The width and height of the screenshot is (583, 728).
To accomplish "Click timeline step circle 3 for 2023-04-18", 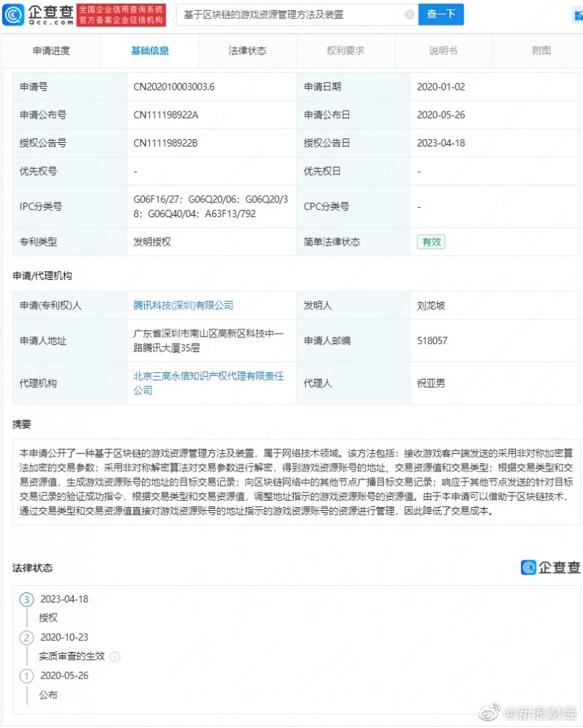I will click(x=26, y=599).
